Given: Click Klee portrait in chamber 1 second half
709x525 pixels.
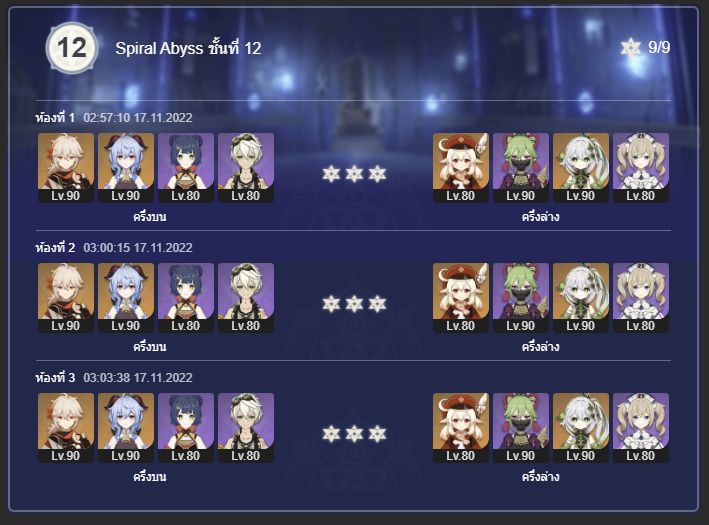Looking at the screenshot, I should 461,167.
